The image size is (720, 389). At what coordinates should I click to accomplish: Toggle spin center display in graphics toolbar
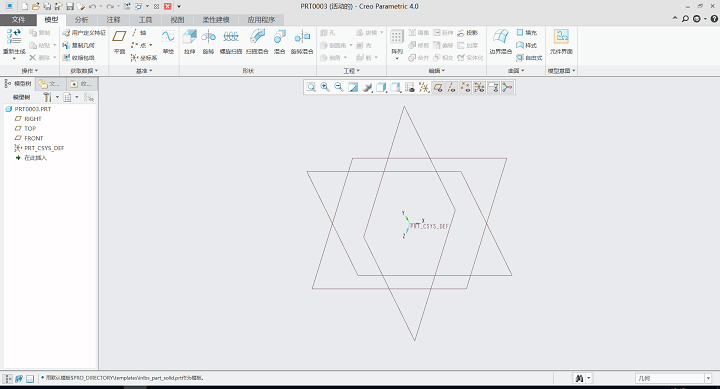tap(507, 87)
